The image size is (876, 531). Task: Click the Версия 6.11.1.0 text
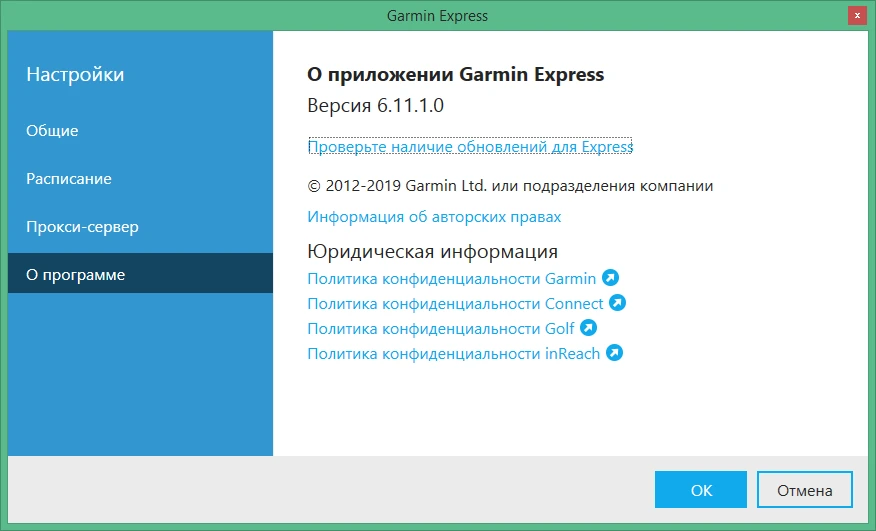(x=375, y=105)
